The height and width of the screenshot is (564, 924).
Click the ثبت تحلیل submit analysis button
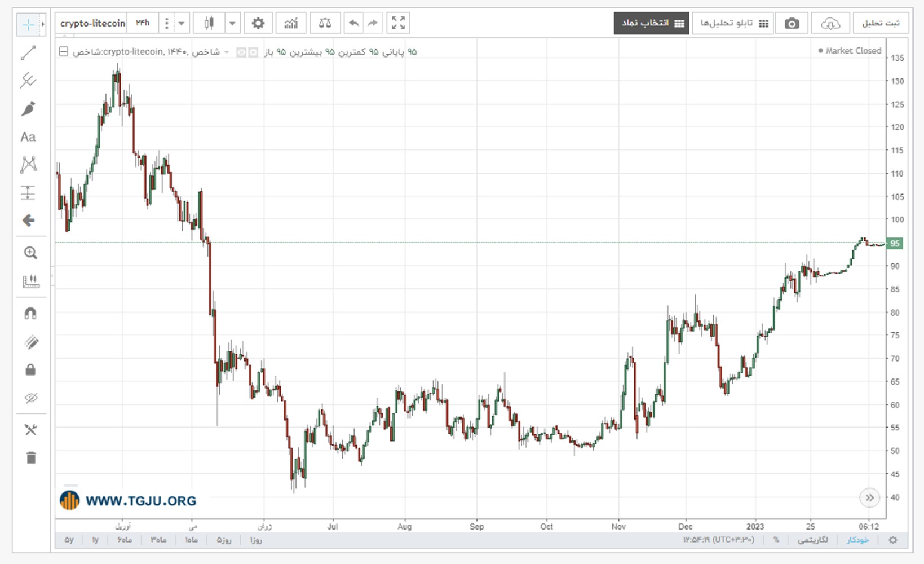click(881, 23)
